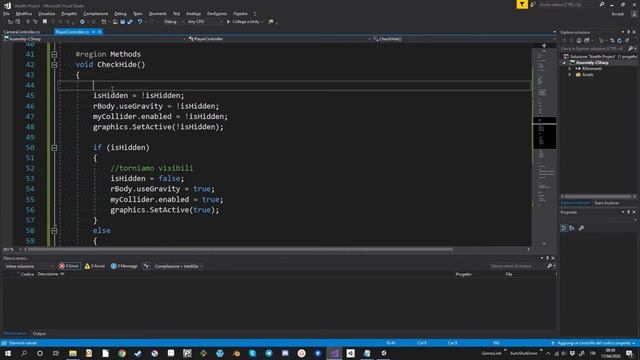
Task: Click the Properties categorized view icon
Action: pos(564,228)
